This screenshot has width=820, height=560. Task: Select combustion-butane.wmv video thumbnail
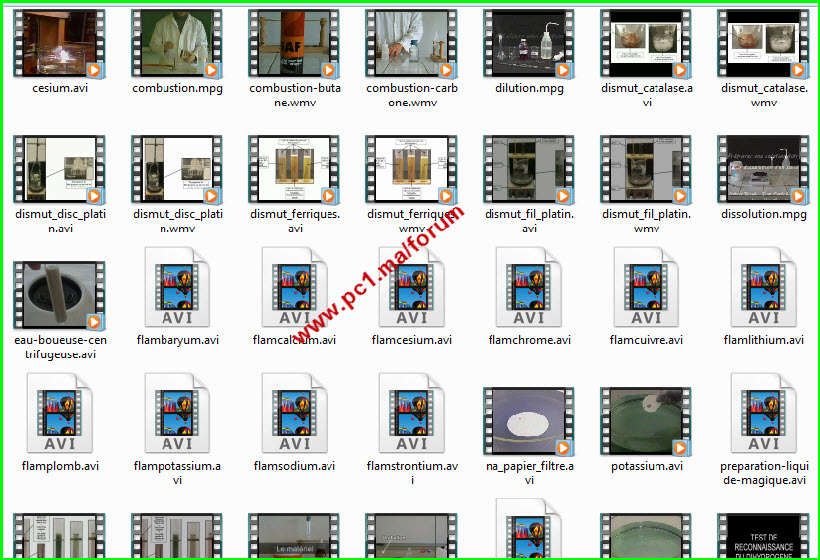pos(294,43)
